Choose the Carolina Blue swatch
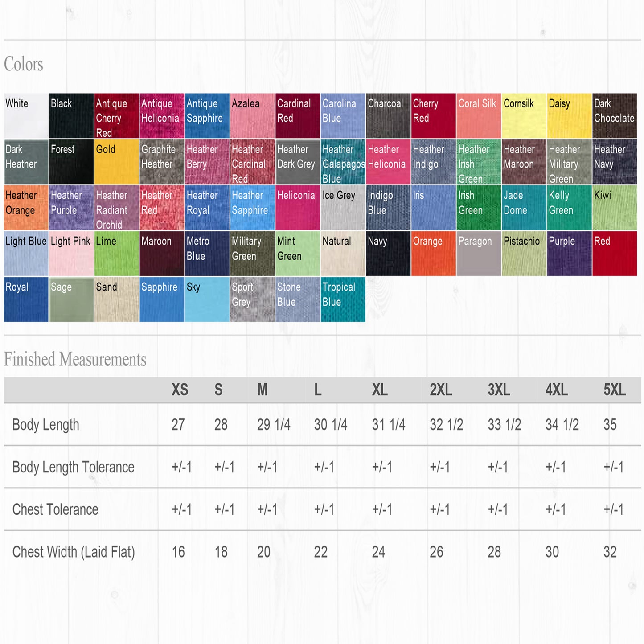The height and width of the screenshot is (644, 644). [343, 116]
